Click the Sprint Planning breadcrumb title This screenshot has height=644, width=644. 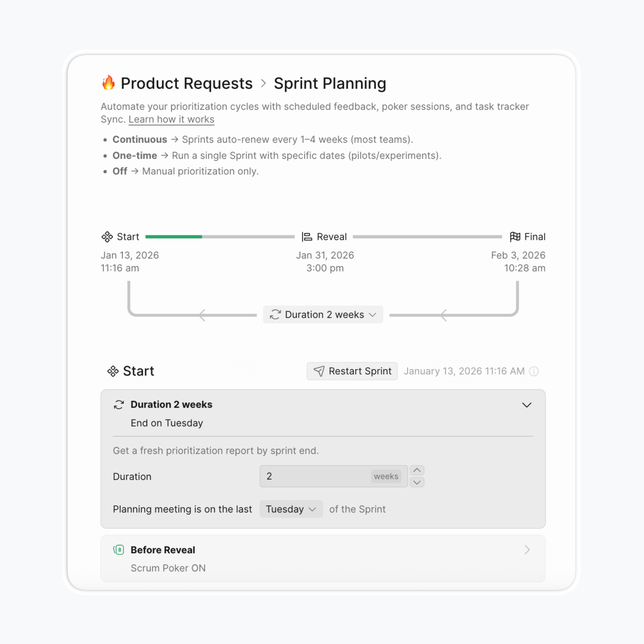coord(330,83)
